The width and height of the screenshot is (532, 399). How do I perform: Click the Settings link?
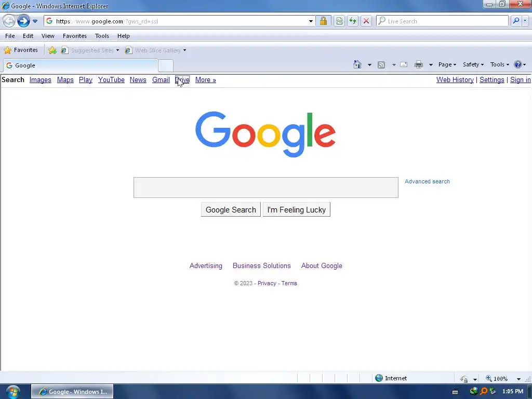[x=491, y=79]
